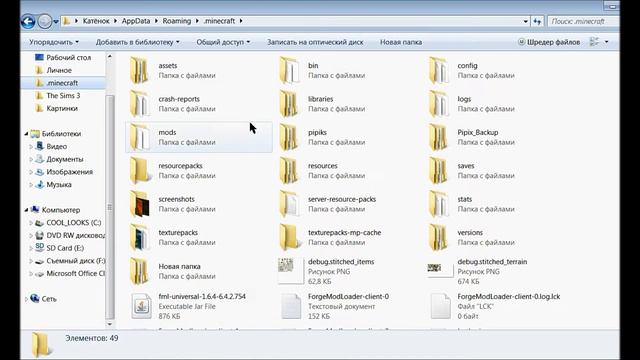The image size is (640, 360).
Task: Click AppData in the address path
Action: 136,21
